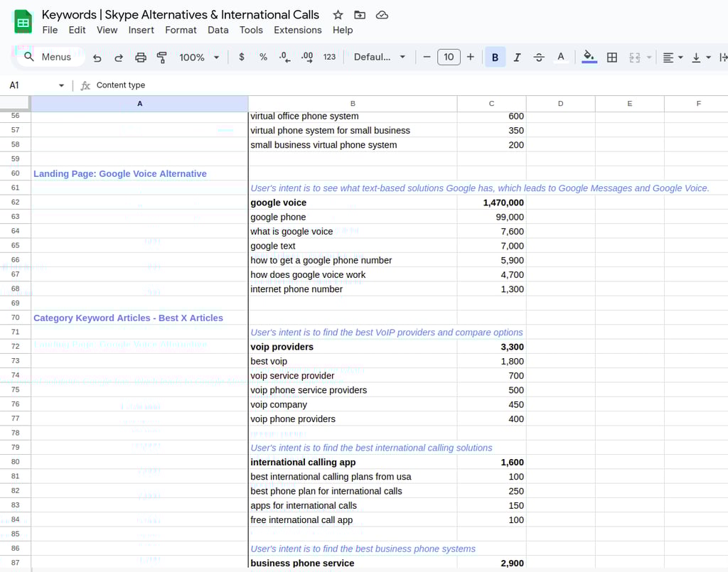
Task: Edit the font size field showing 10
Action: coord(449,57)
